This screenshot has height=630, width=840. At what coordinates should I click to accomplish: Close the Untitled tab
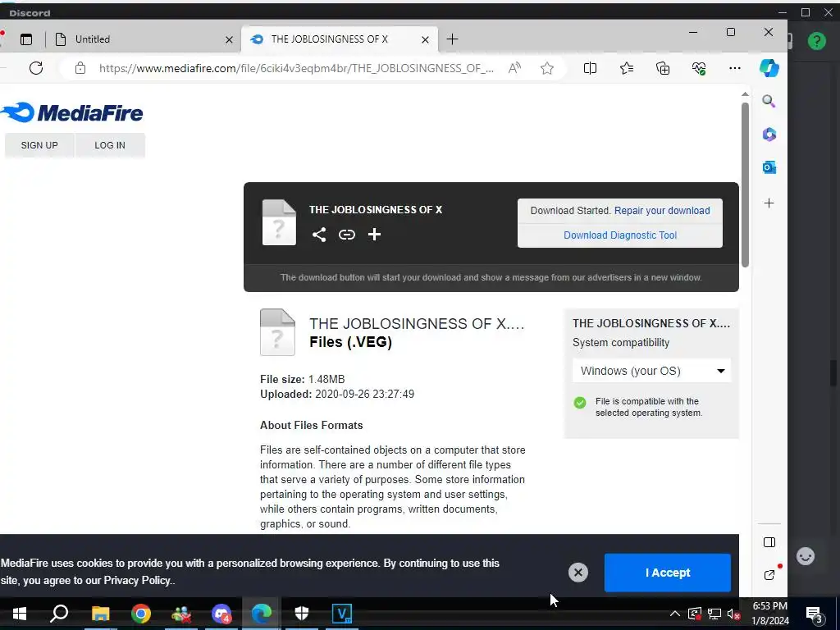pos(229,39)
